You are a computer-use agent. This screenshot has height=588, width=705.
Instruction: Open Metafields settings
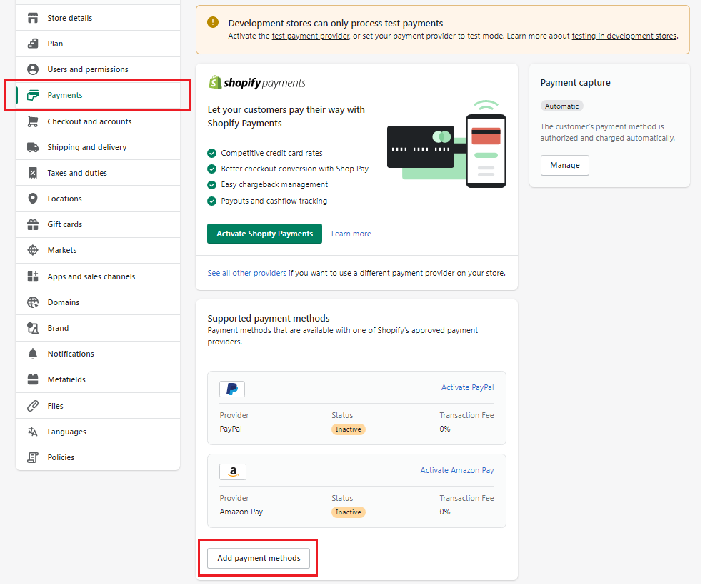click(98, 379)
